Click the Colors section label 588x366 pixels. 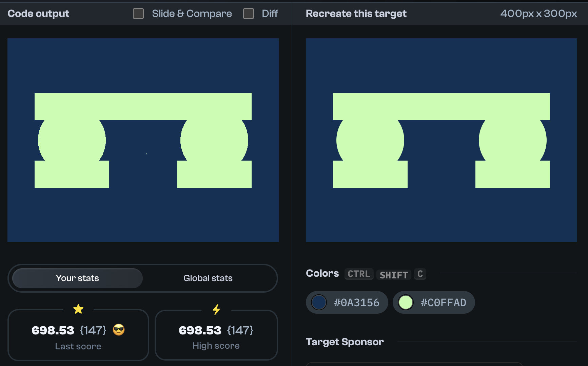click(x=322, y=273)
